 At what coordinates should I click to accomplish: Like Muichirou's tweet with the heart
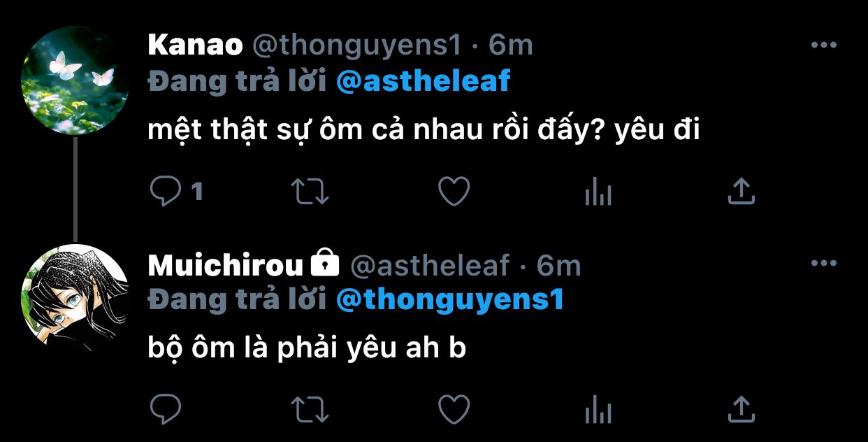coord(454,409)
